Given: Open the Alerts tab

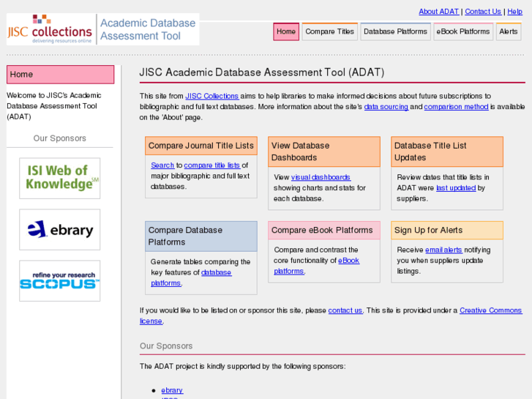Looking at the screenshot, I should tap(509, 31).
